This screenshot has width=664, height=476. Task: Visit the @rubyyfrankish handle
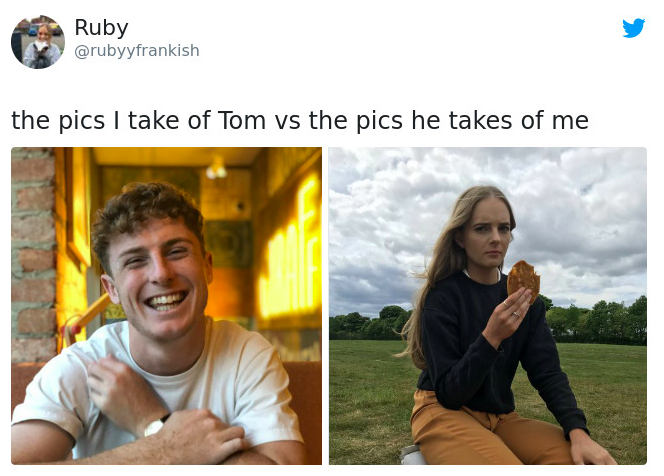point(137,50)
